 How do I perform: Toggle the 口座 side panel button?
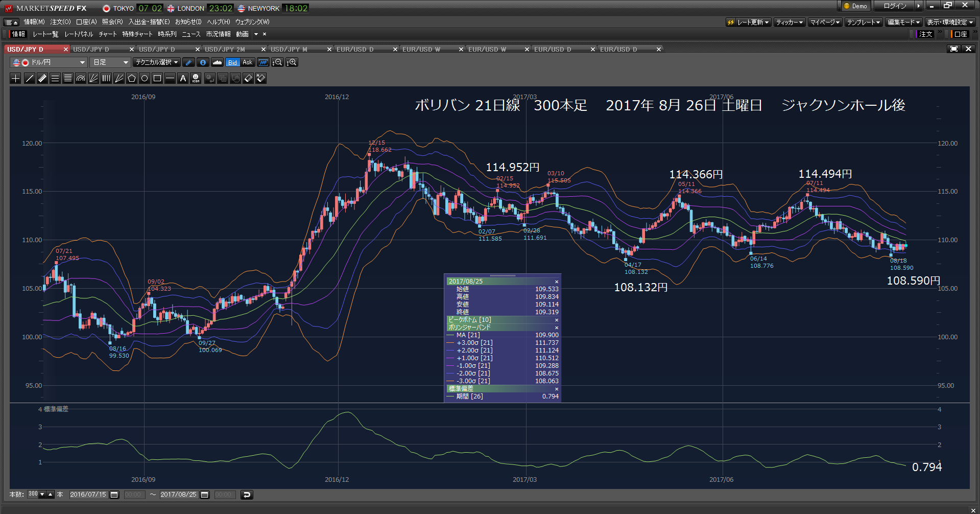pos(960,34)
